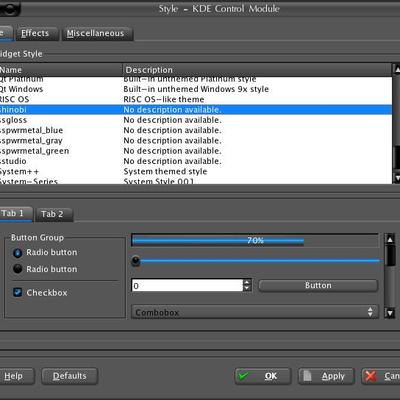Click 'Built-in unthemed Windows 9x style' description
Image resolution: width=400 pixels, height=400 pixels.
(x=196, y=89)
